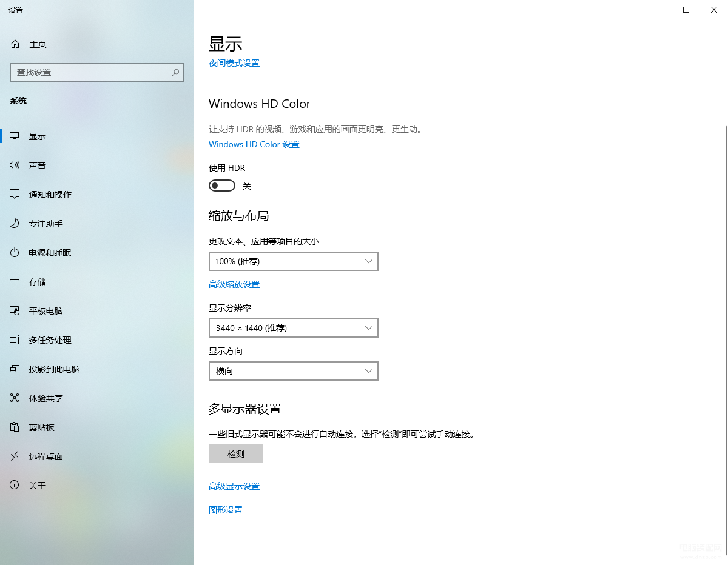Open the 声音 settings page
Screen dimensions: 728x565
(97, 165)
